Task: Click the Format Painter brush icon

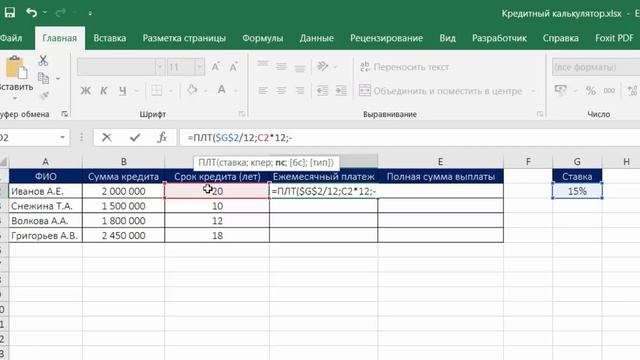Action: (x=44, y=96)
